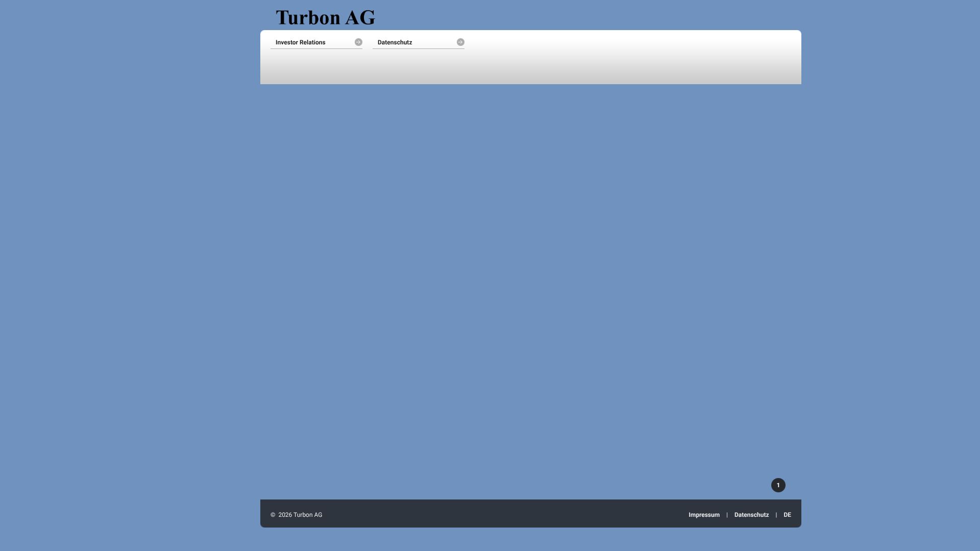This screenshot has width=980, height=551.
Task: Follow the footer Datenschutz link
Action: pos(751,515)
